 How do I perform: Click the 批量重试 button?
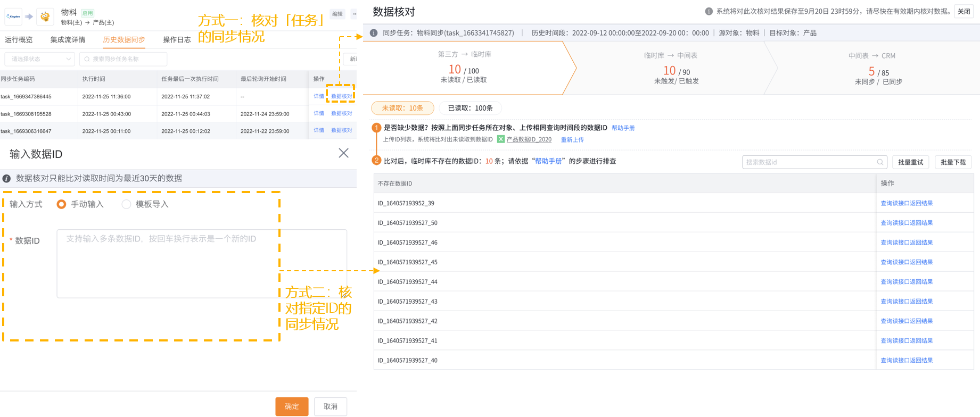911,162
